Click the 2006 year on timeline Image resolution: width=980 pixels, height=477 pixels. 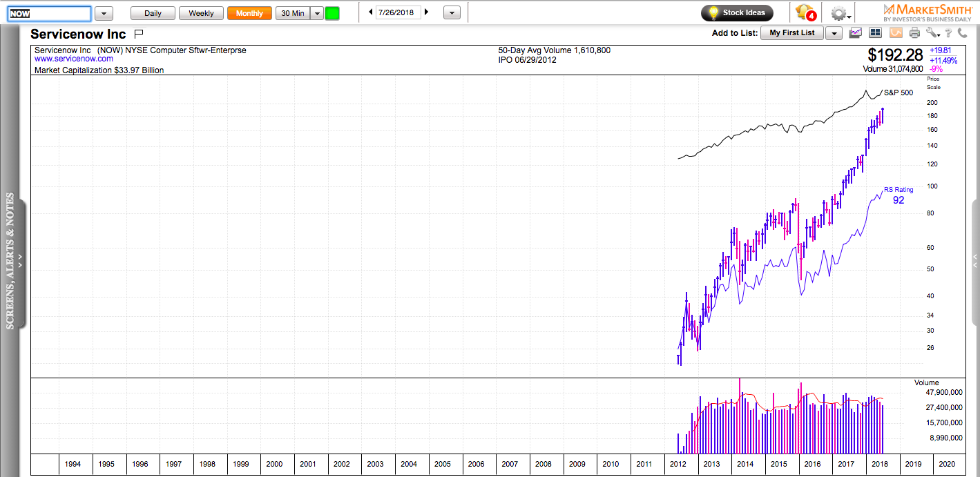pos(476,464)
